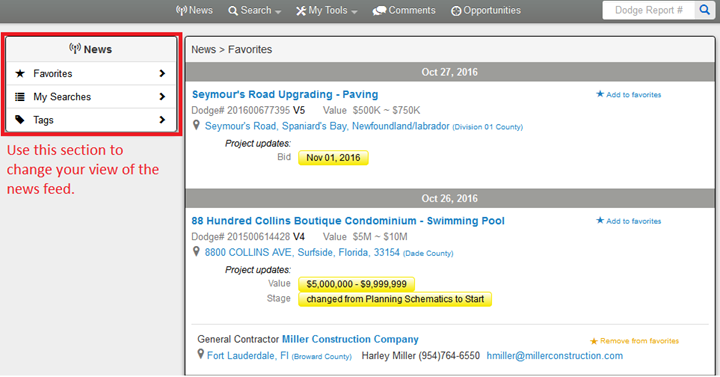Click the map pin beside Fort Lauderdale
The width and height of the screenshot is (720, 377).
200,354
